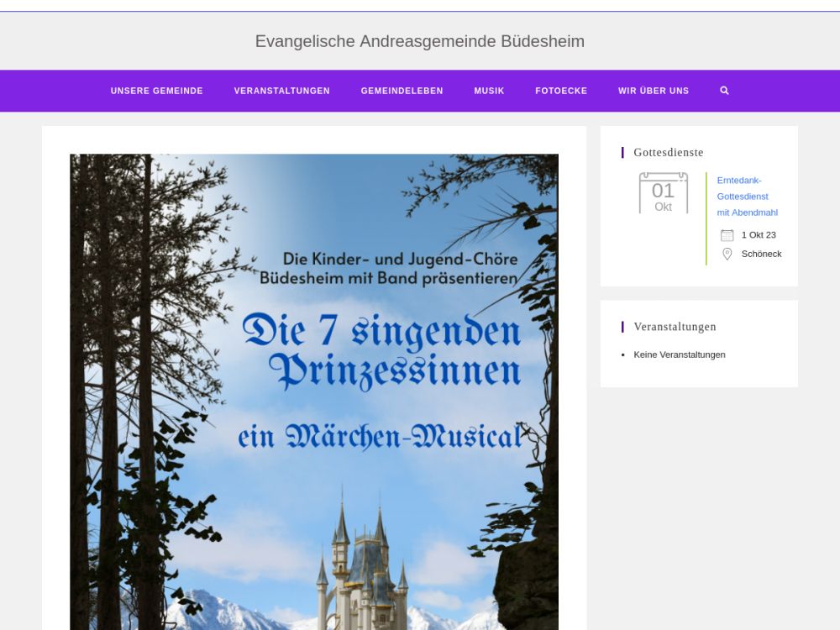
Task: Click the Gottesdienste widget heading
Action: [669, 152]
